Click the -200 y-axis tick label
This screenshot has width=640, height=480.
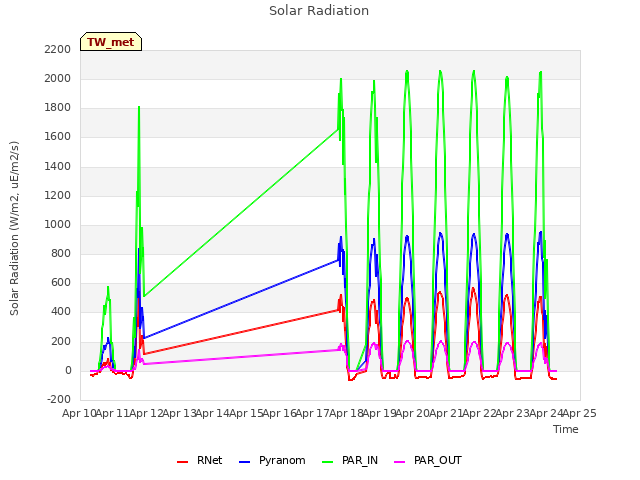59,399
